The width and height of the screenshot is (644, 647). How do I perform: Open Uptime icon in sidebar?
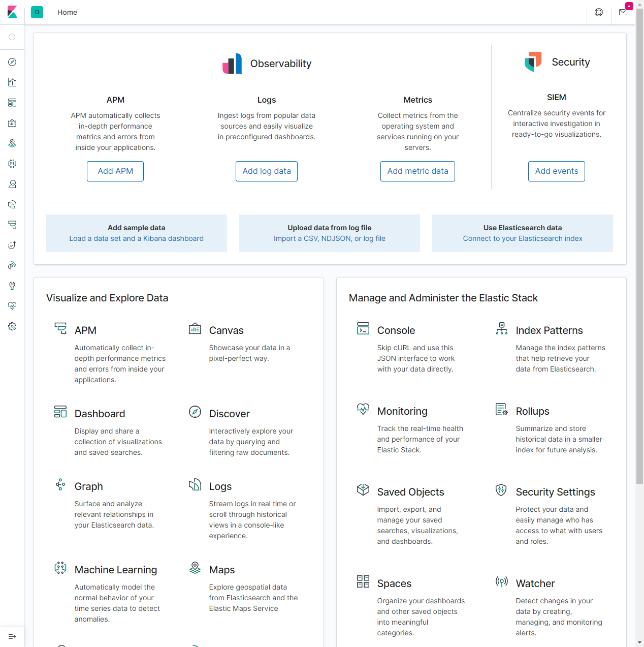click(12, 245)
